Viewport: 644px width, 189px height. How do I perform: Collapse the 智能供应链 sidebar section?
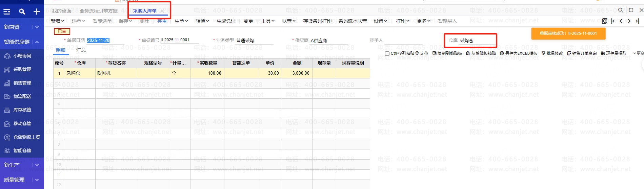[37, 42]
